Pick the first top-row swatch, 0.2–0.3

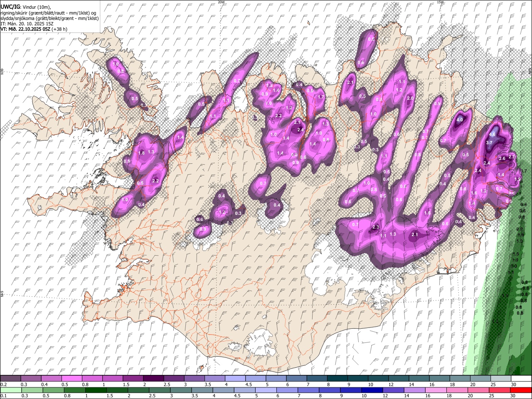click(10, 378)
